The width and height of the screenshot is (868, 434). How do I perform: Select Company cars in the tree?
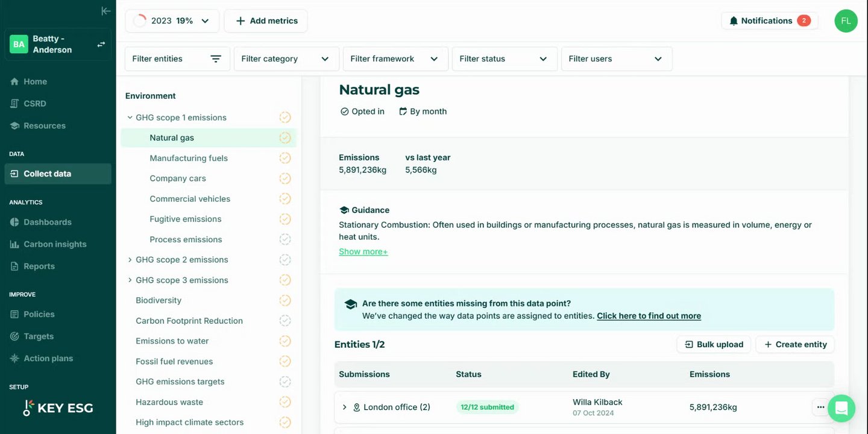[x=178, y=178]
